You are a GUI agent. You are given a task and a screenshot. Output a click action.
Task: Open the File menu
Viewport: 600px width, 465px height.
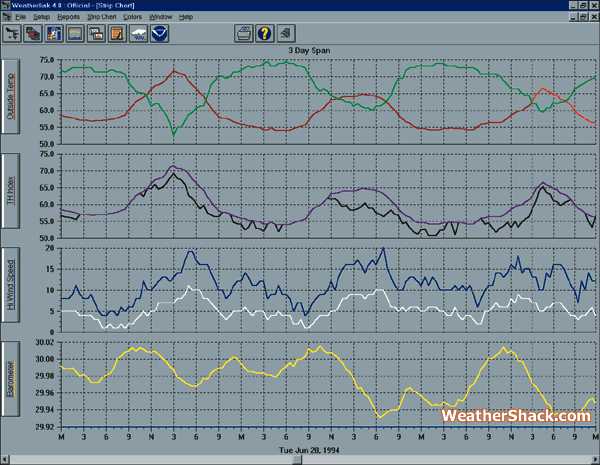20,18
